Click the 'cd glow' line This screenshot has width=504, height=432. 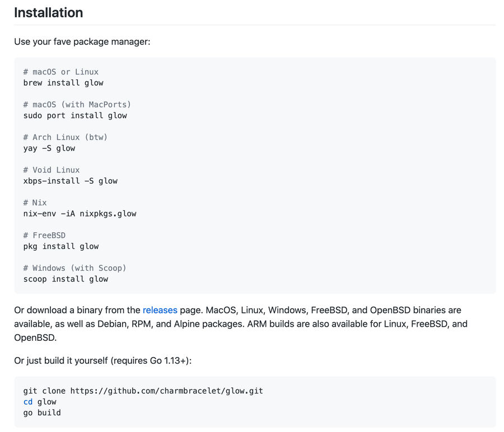point(40,402)
